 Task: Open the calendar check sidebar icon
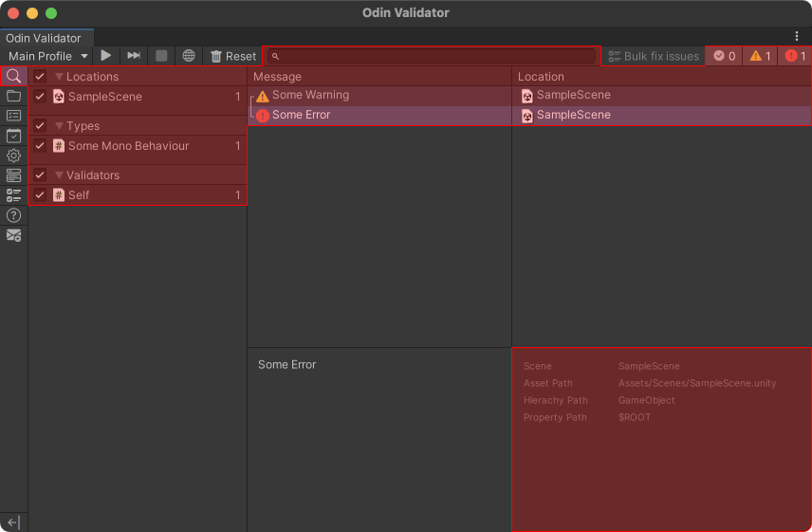tap(13, 136)
